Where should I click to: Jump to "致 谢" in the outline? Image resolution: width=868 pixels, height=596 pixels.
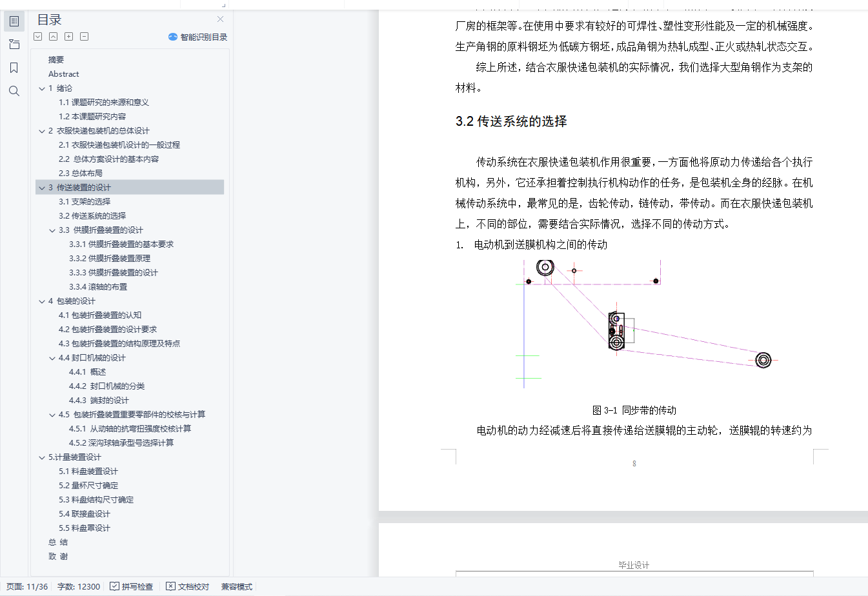(x=58, y=557)
